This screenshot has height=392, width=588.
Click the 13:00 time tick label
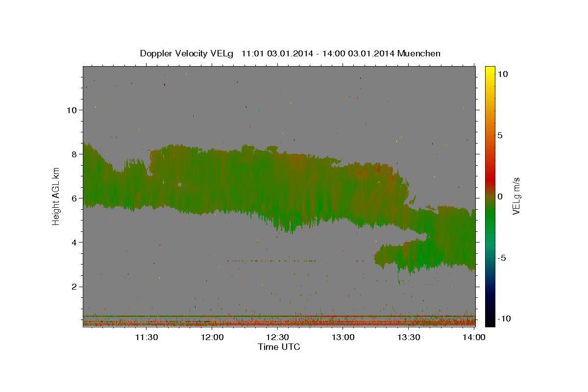coord(343,337)
